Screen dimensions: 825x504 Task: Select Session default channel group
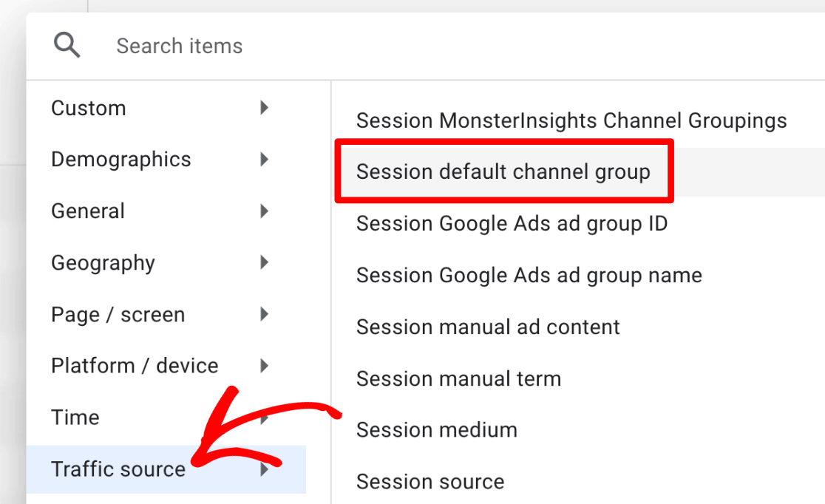(x=504, y=171)
